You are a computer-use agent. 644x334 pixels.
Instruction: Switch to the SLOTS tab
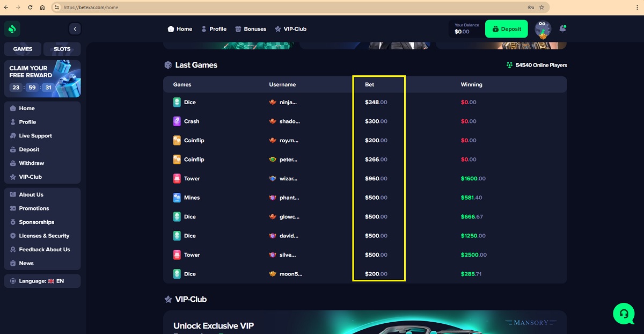point(62,49)
